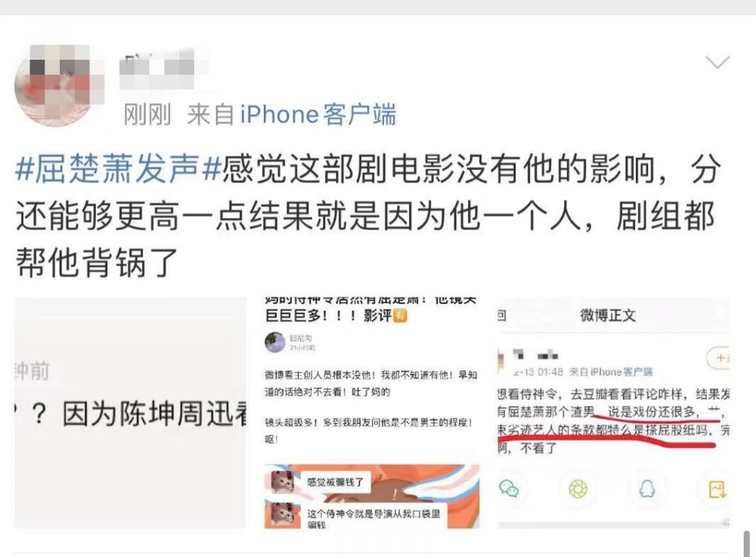Tap the back button beside 微博正文

click(502, 316)
